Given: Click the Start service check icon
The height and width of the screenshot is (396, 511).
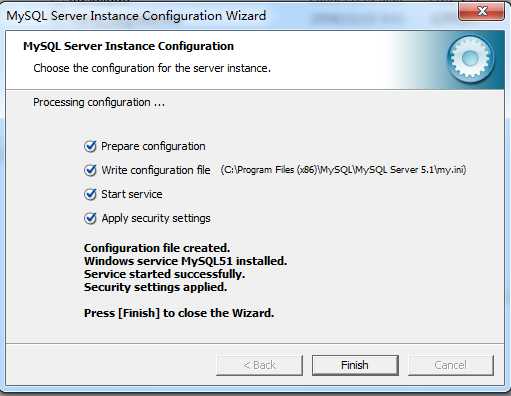Looking at the screenshot, I should click(x=90, y=194).
